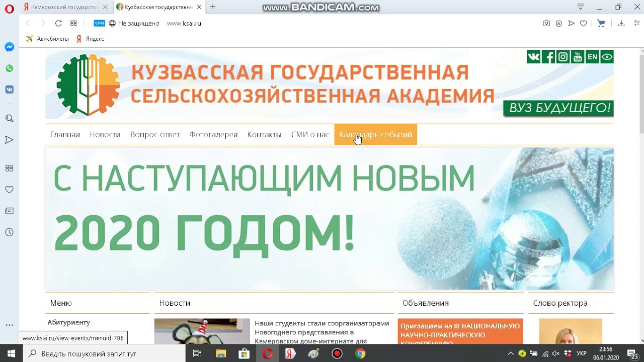Image resolution: width=644 pixels, height=362 pixels.
Task: Open the downloads icon
Action: [621, 23]
